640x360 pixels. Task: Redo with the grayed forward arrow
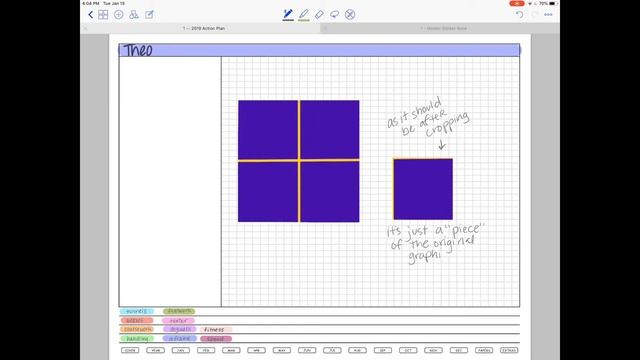tap(535, 15)
